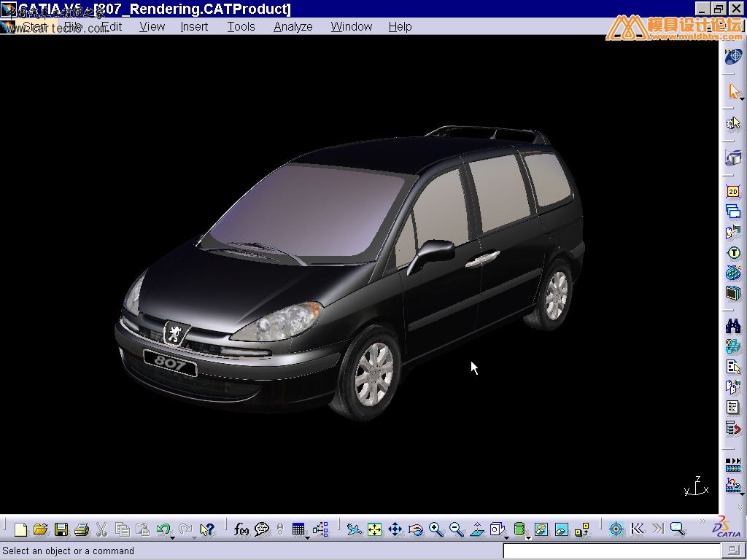The height and width of the screenshot is (560, 747).
Task: Click the green cylinder view mode icon
Action: [519, 529]
